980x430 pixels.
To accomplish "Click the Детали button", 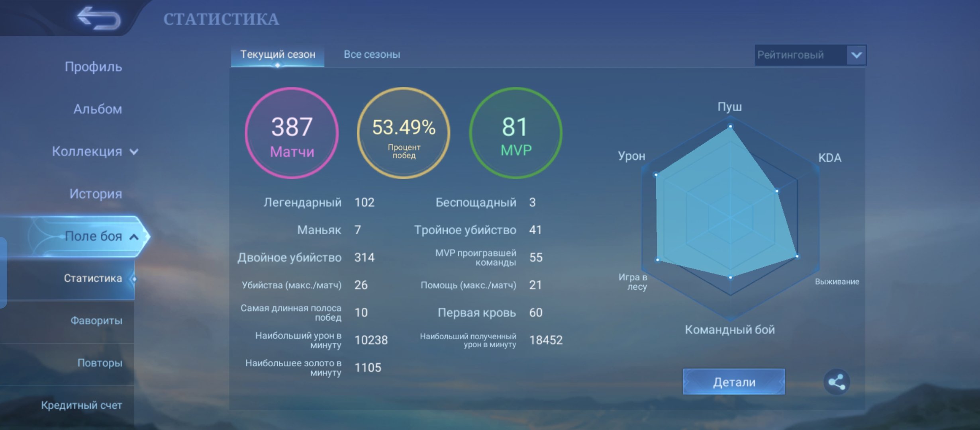I will point(734,382).
